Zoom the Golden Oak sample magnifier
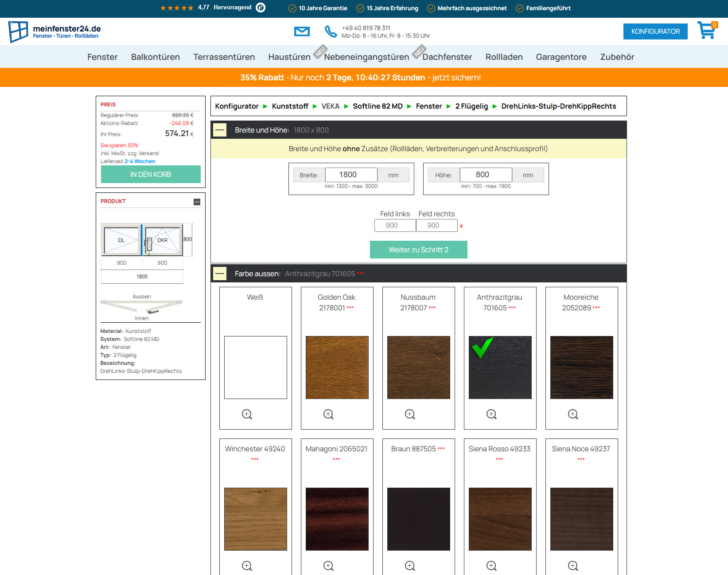 [328, 414]
